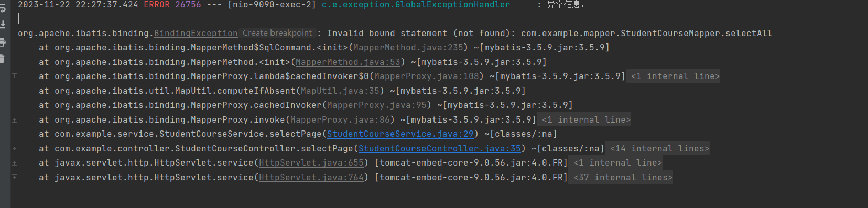This screenshot has height=208, width=868.
Task: Click '[tomcat-embed-core-9.0.56.jar:4.0.FR]' on HttpServlet:764 line
Action: coord(471,178)
